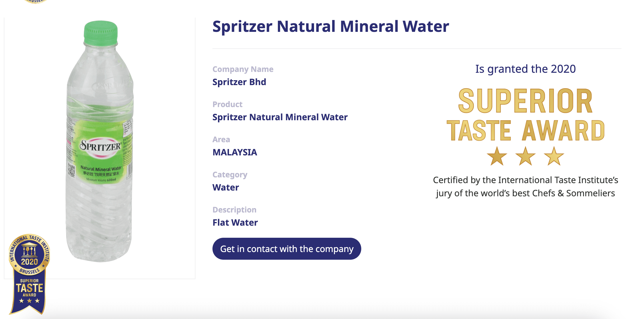
Task: Click the QR code on the bottle label
Action: [71, 170]
